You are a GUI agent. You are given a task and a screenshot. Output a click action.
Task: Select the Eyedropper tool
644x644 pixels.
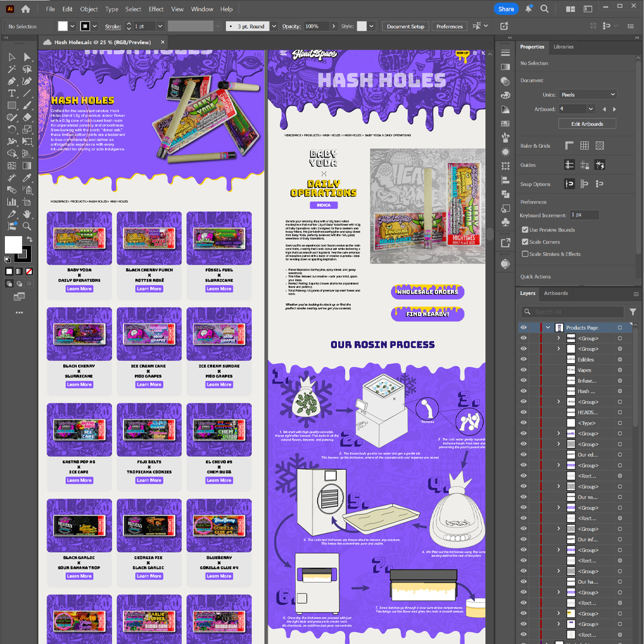(27, 178)
